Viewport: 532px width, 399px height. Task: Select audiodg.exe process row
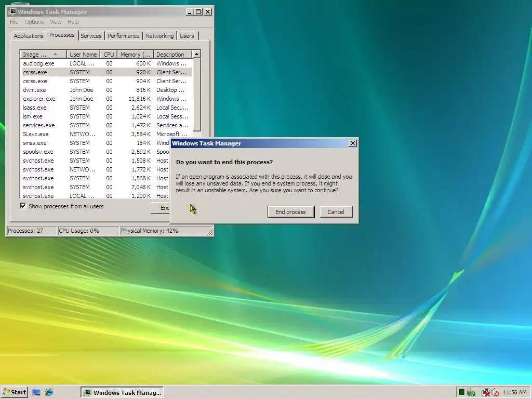[x=106, y=63]
